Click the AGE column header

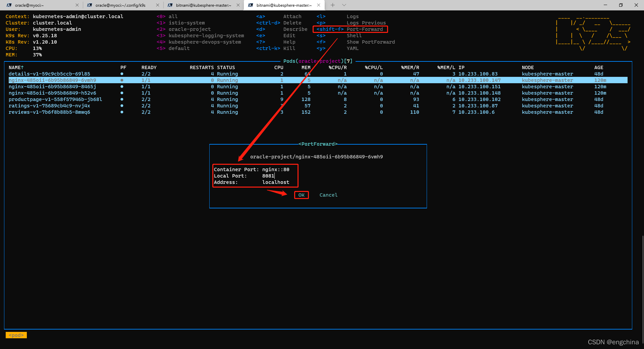(599, 67)
